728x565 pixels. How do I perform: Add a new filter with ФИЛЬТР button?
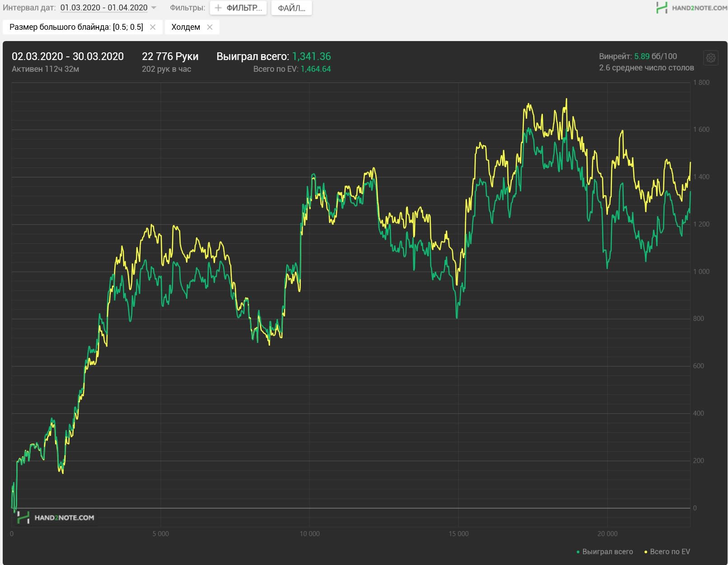click(238, 8)
